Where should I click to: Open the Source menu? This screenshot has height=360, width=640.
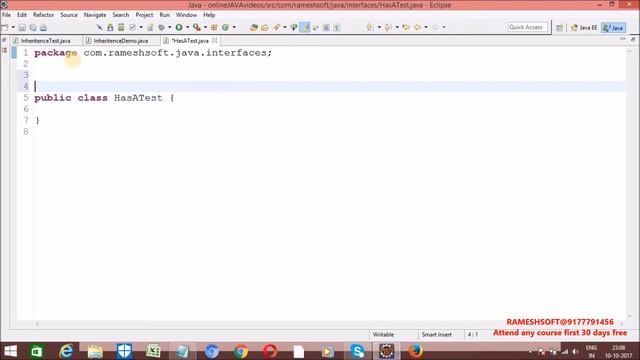(x=69, y=15)
